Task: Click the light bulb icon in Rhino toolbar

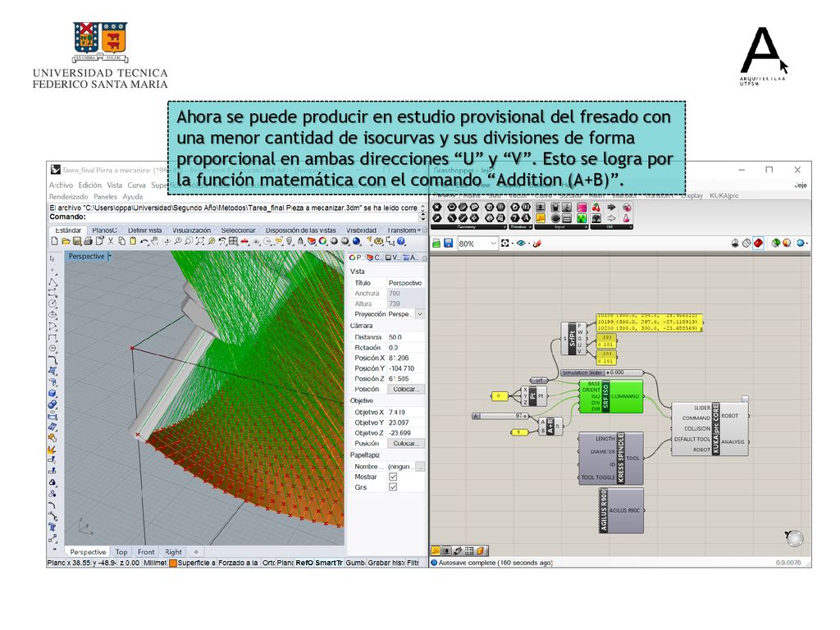Action: coord(289,242)
